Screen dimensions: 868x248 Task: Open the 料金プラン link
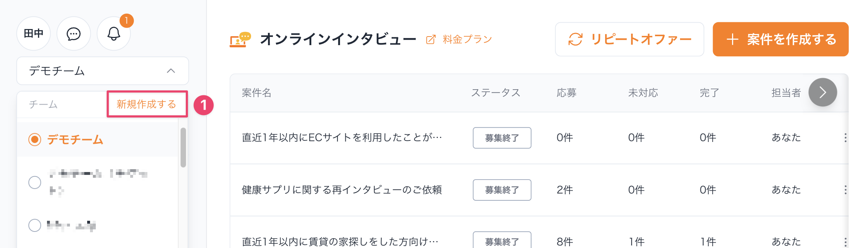coord(467,39)
